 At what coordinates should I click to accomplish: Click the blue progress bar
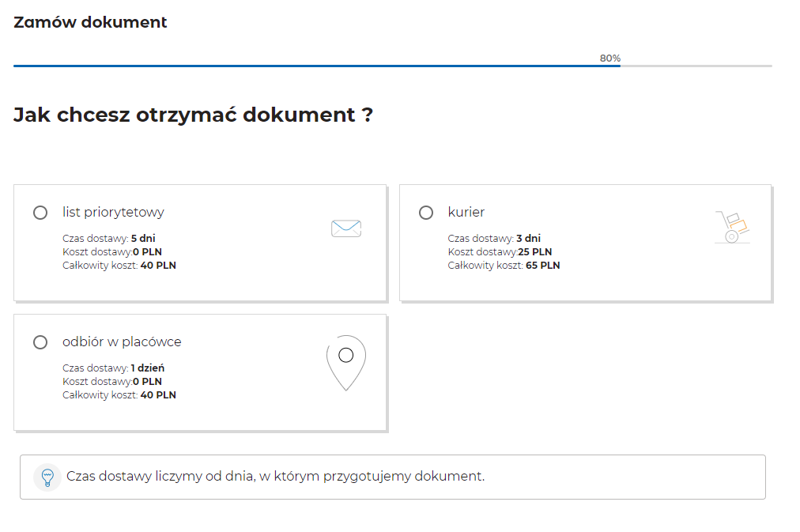pyautogui.click(x=316, y=66)
